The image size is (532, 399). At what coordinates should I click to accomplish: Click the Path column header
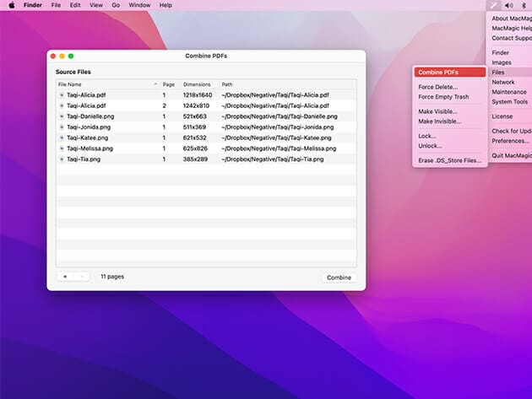pyautogui.click(x=227, y=84)
